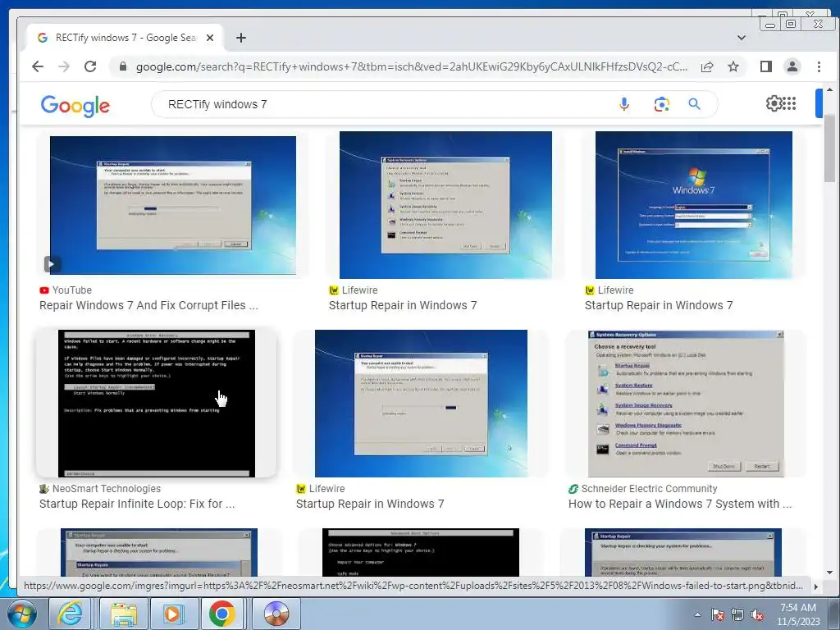Open the black Windows Error Recovery thumbnail
This screenshot has width=840, height=630.
(157, 404)
